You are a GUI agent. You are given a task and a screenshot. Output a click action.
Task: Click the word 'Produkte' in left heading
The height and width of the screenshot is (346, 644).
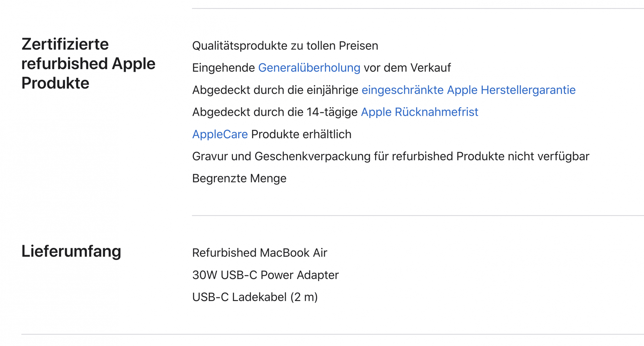point(55,83)
